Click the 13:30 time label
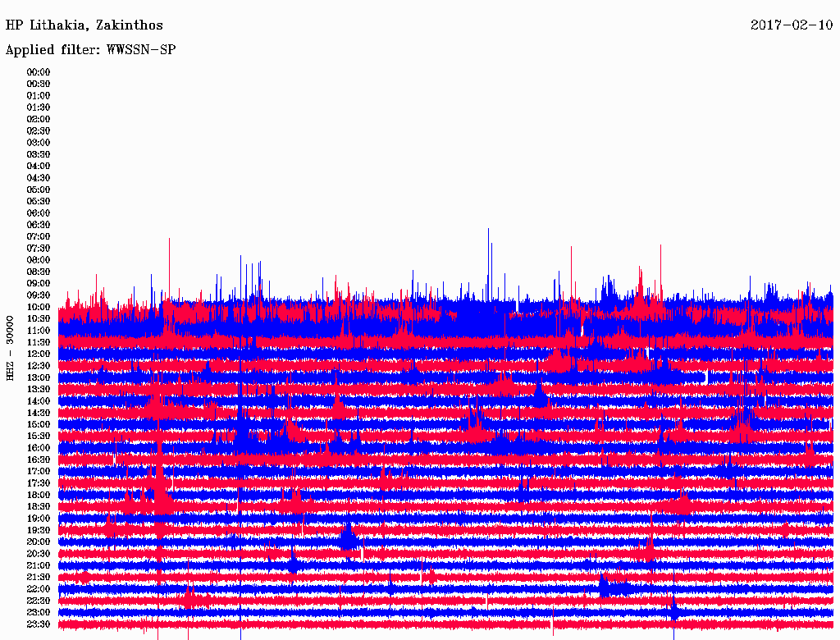Viewport: 840px width, 640px height. [x=39, y=390]
